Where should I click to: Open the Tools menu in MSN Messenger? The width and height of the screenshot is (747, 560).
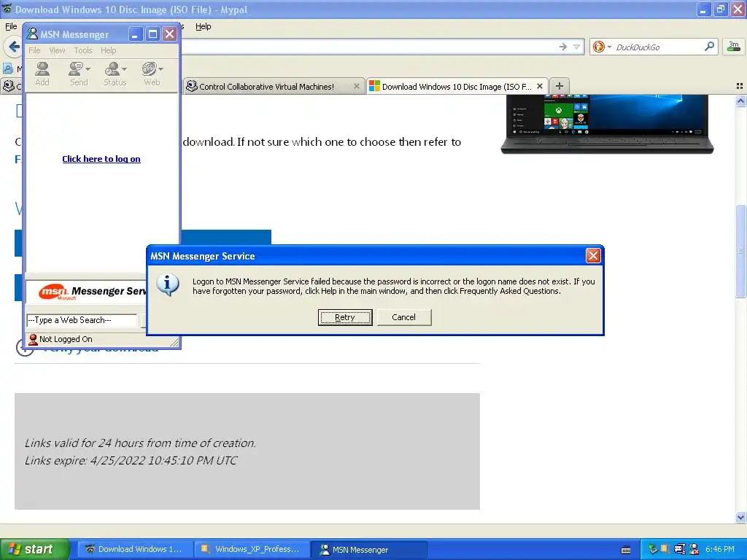pyautogui.click(x=83, y=50)
